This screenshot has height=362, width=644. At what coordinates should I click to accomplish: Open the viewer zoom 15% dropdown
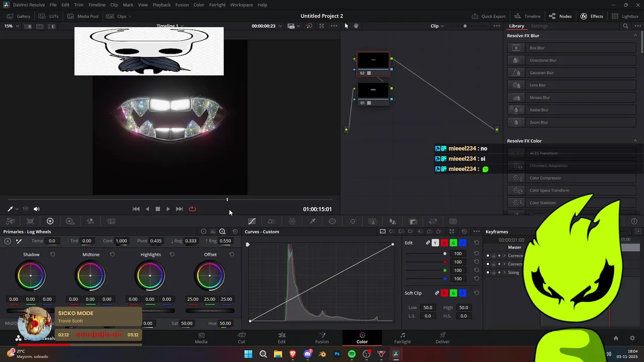[x=12, y=26]
